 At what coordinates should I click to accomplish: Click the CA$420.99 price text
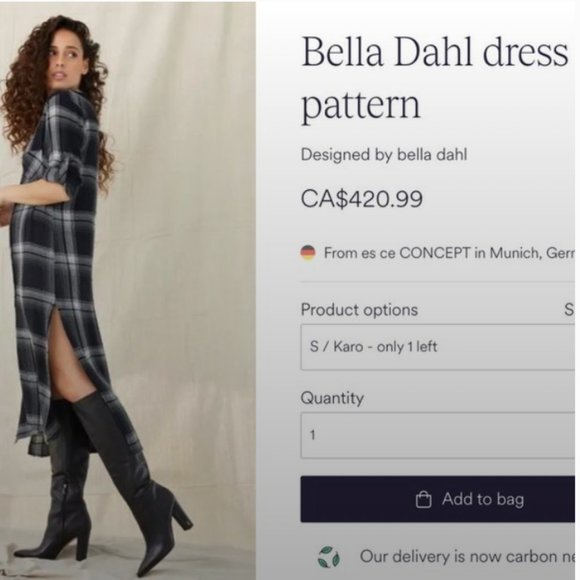362,199
